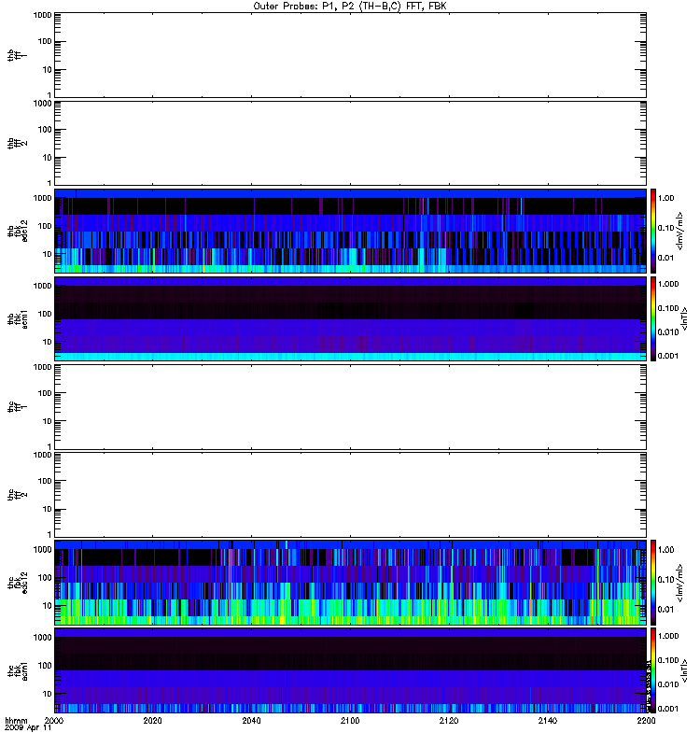Image resolution: width=700 pixels, height=747 pixels.
Task: Click the 1.00 value on thc edc12 color bar
Action: pyautogui.click(x=665, y=550)
